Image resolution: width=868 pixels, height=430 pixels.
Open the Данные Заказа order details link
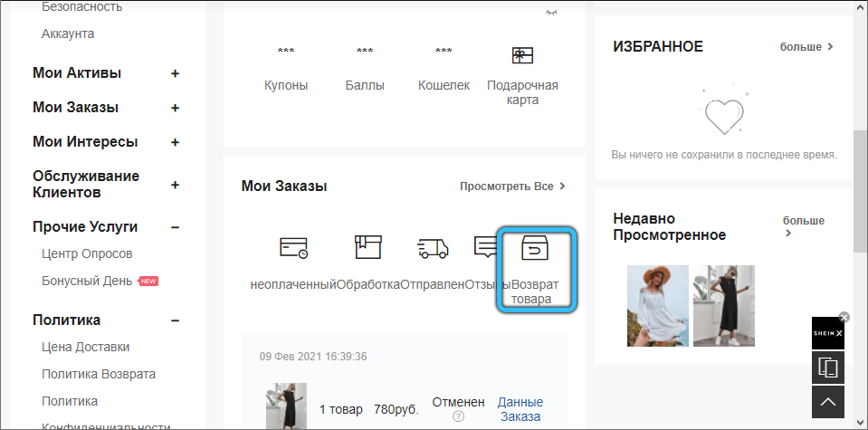(520, 409)
